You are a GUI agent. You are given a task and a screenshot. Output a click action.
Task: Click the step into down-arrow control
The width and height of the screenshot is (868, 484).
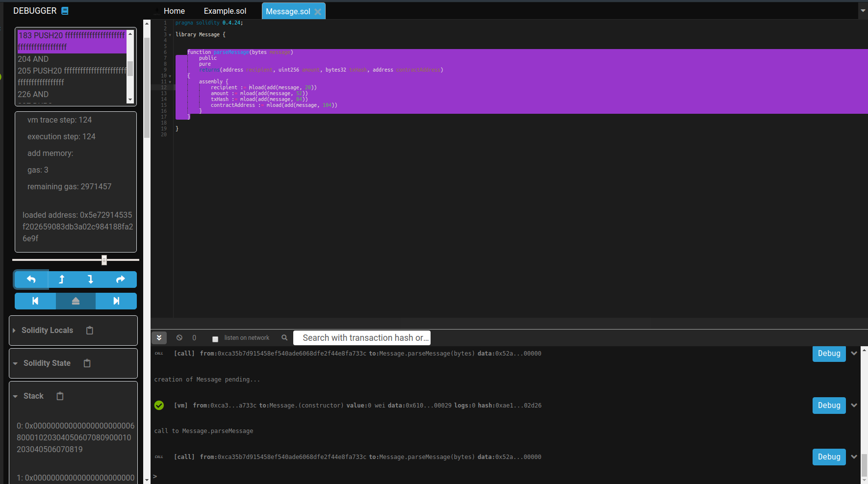[90, 279]
